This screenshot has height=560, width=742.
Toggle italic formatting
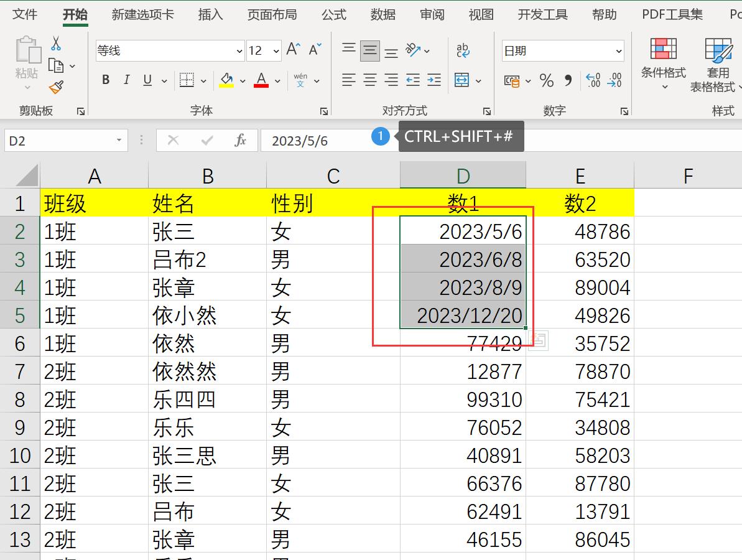pos(126,80)
